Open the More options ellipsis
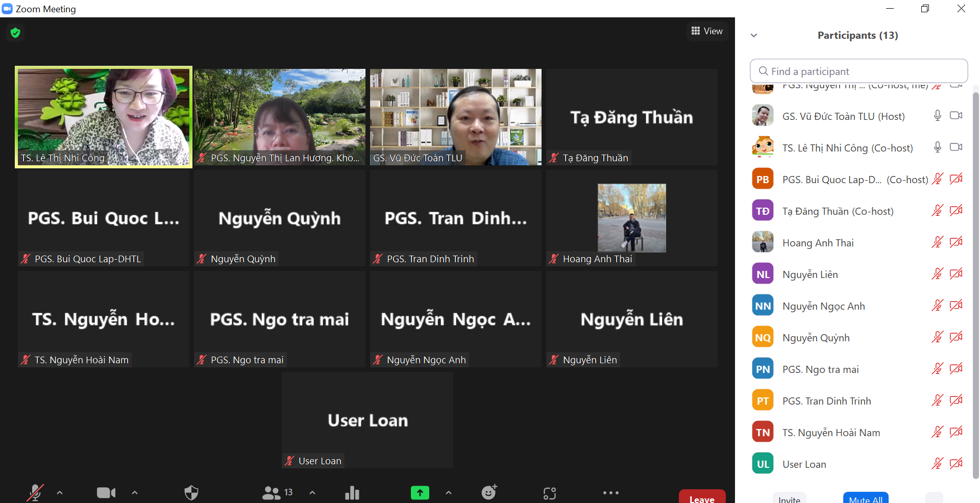 (x=610, y=493)
